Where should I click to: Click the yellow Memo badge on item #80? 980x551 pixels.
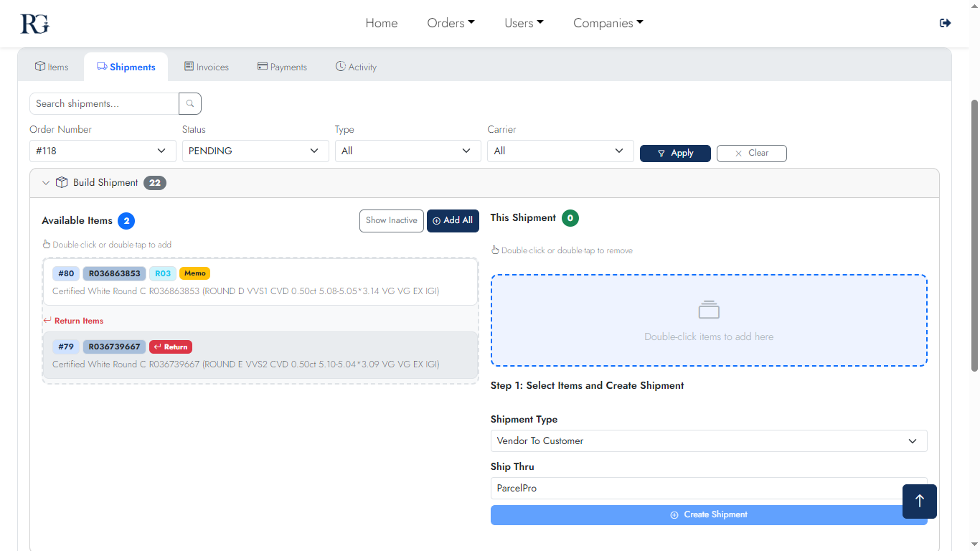coord(194,273)
